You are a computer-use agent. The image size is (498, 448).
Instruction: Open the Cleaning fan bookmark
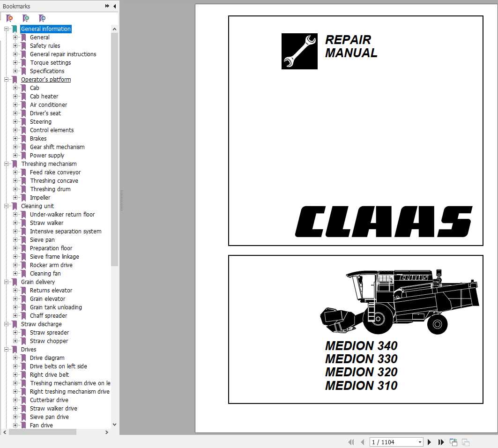(x=45, y=273)
